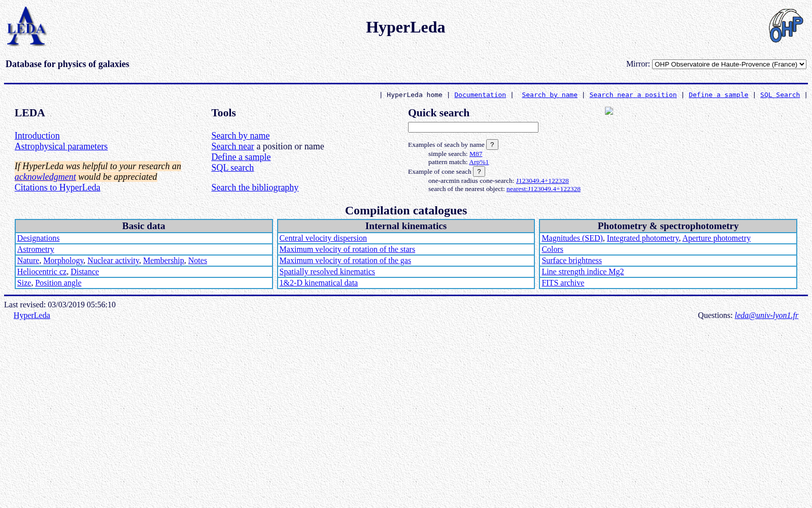The image size is (812, 508).
Task: Open Aperture photometry link
Action: tap(716, 238)
